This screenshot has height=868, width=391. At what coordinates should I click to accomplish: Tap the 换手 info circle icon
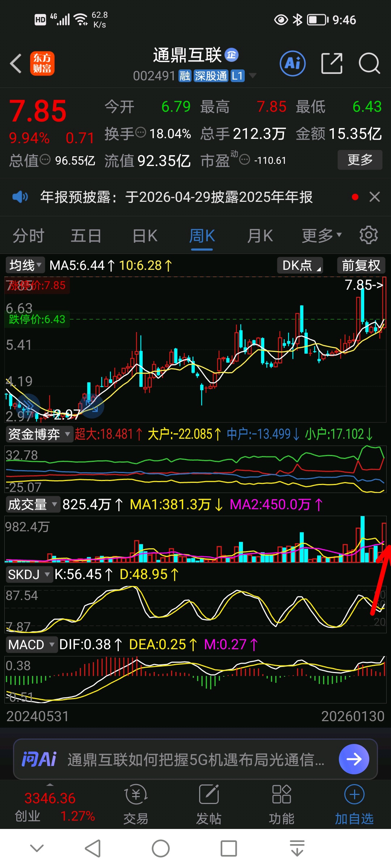pyautogui.click(x=140, y=132)
